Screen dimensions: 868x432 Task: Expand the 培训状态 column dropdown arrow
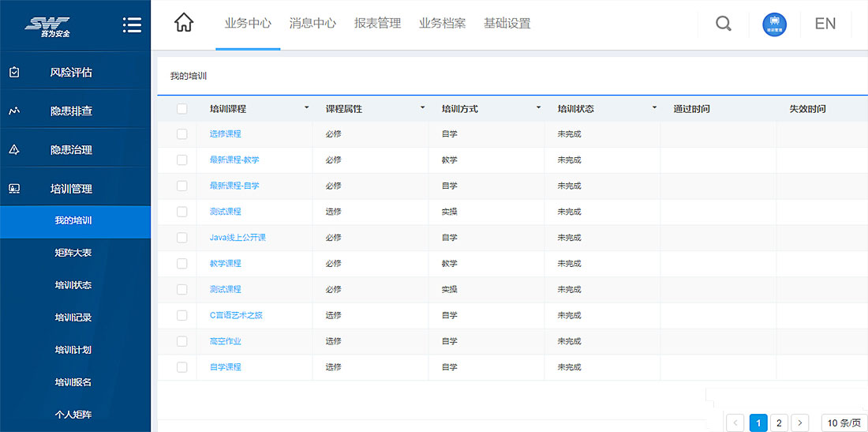click(x=654, y=108)
